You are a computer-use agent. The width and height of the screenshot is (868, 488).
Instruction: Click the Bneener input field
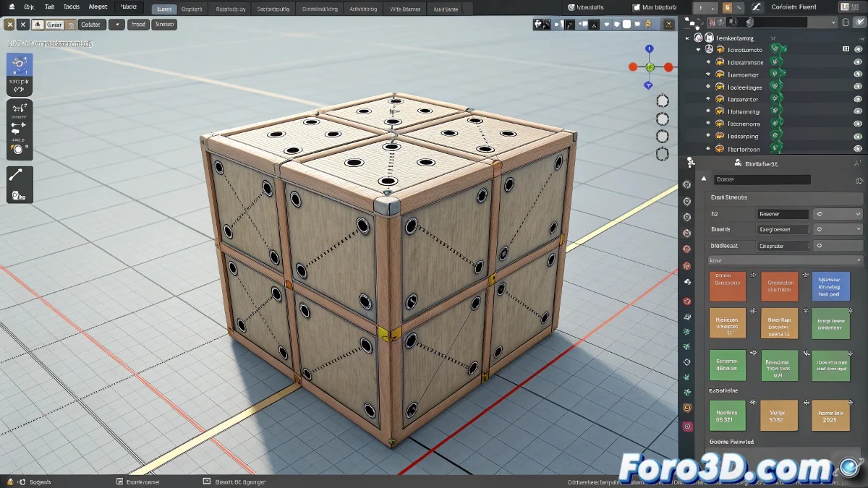pos(783,214)
